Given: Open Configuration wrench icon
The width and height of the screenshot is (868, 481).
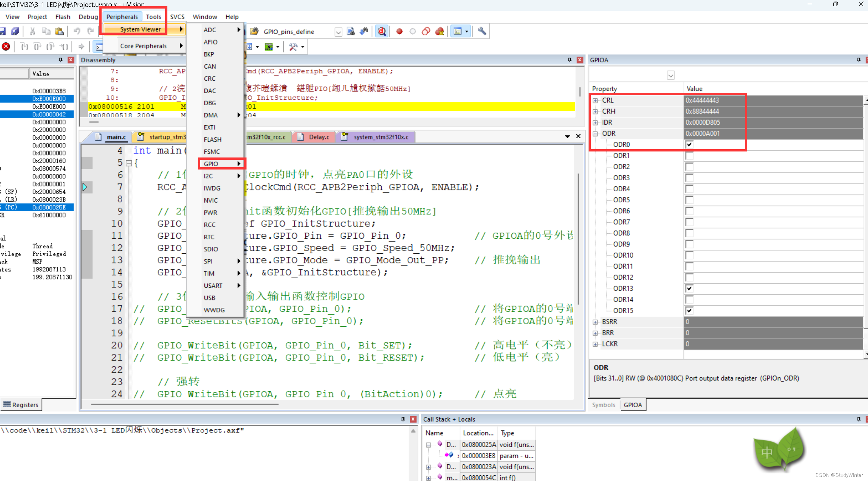Looking at the screenshot, I should click(x=482, y=31).
